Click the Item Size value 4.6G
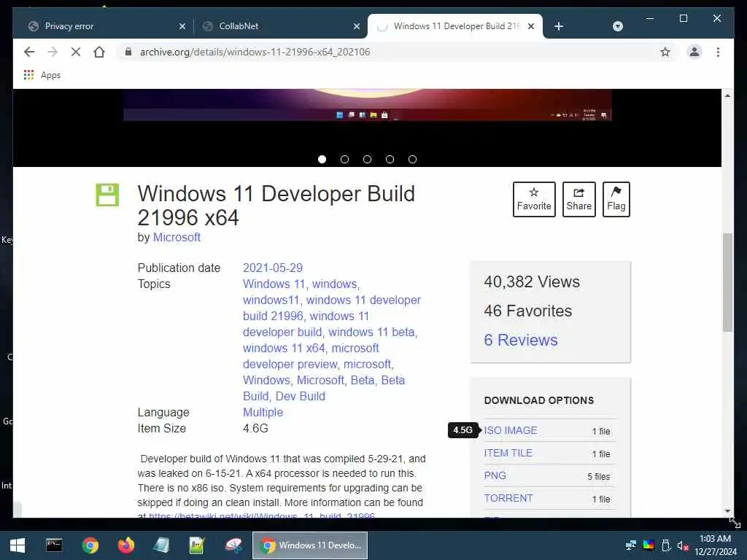 click(x=255, y=429)
